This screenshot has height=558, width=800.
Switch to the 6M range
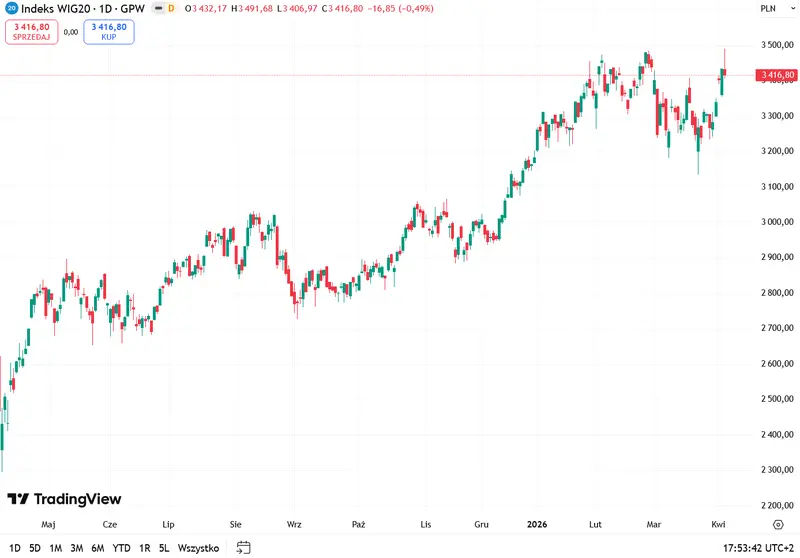pos(97,548)
